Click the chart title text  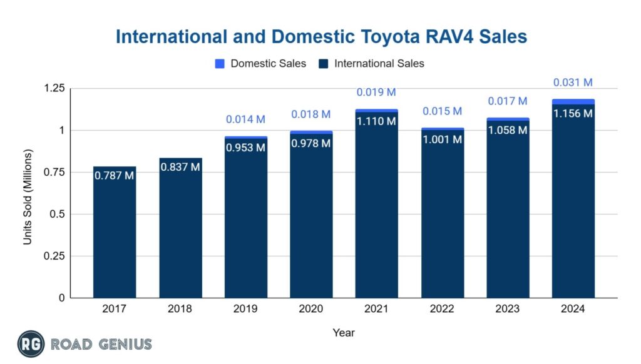321,37
